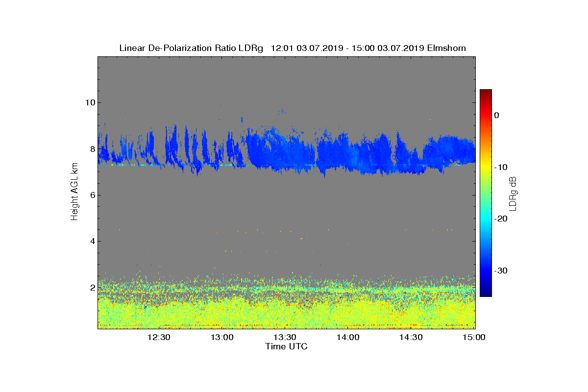Click the 10 km height tick label
The width and height of the screenshot is (588, 392).
pyautogui.click(x=90, y=103)
